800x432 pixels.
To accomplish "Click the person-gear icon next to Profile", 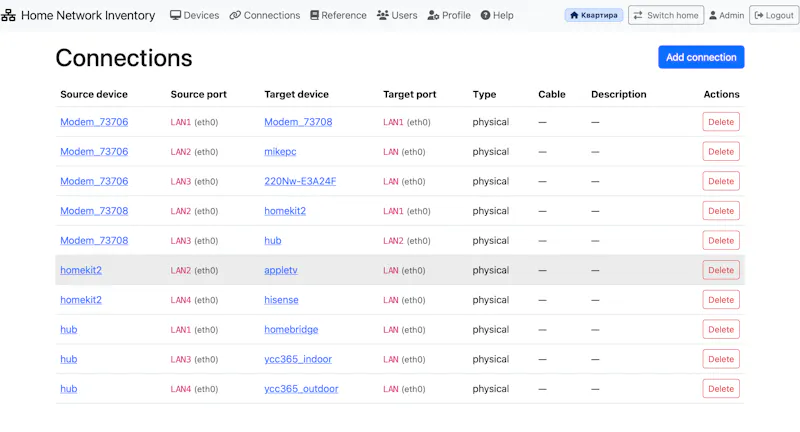I will click(433, 15).
